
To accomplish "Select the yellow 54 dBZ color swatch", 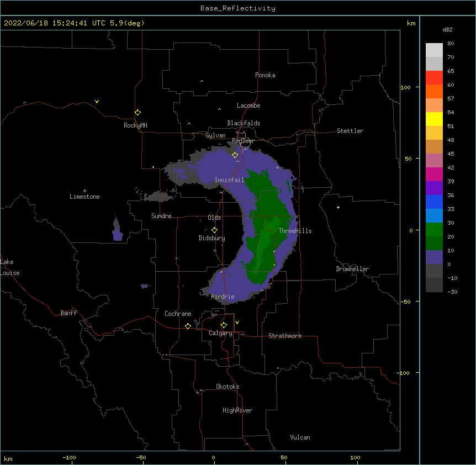I will point(434,119).
